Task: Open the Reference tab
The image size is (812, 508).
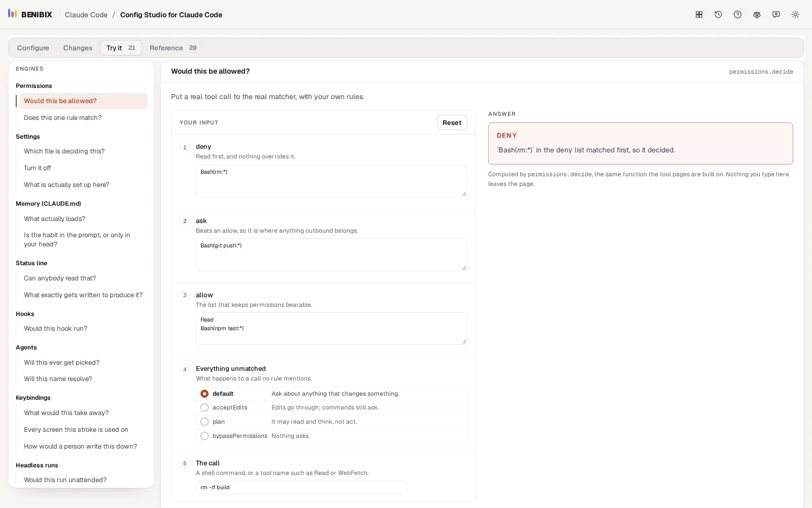Action: click(x=173, y=48)
